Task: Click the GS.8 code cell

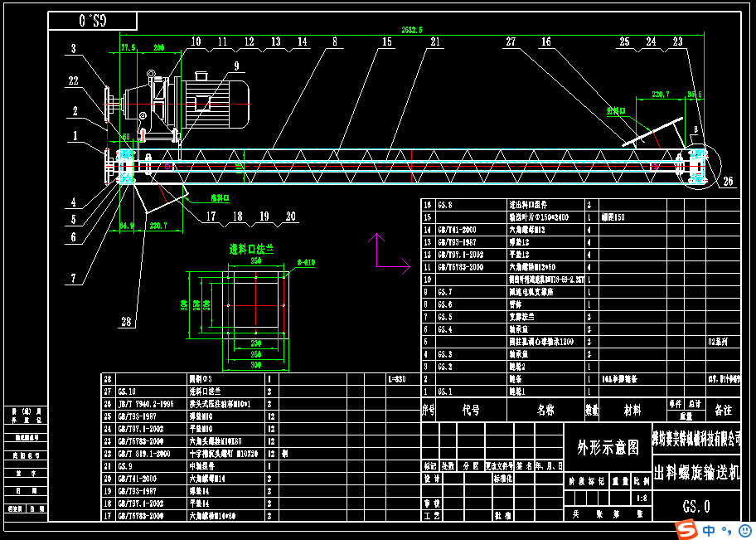Action: (445, 205)
